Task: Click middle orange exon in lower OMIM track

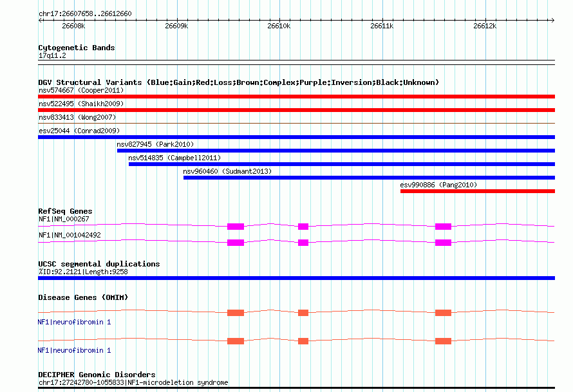Action: click(303, 341)
